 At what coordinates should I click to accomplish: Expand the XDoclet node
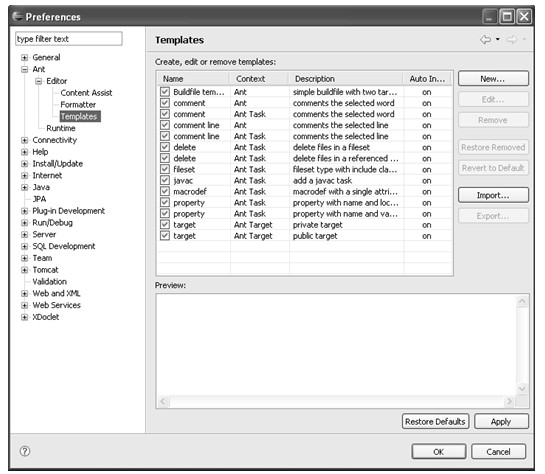(24, 317)
